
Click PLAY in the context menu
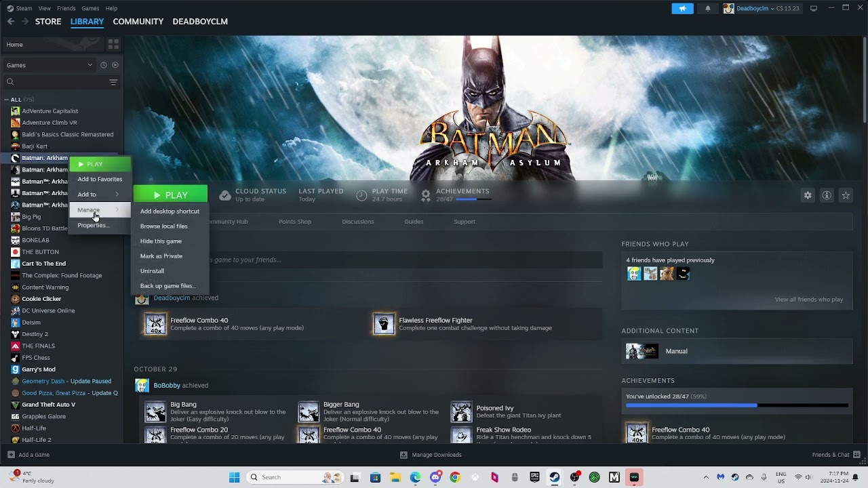coord(100,164)
